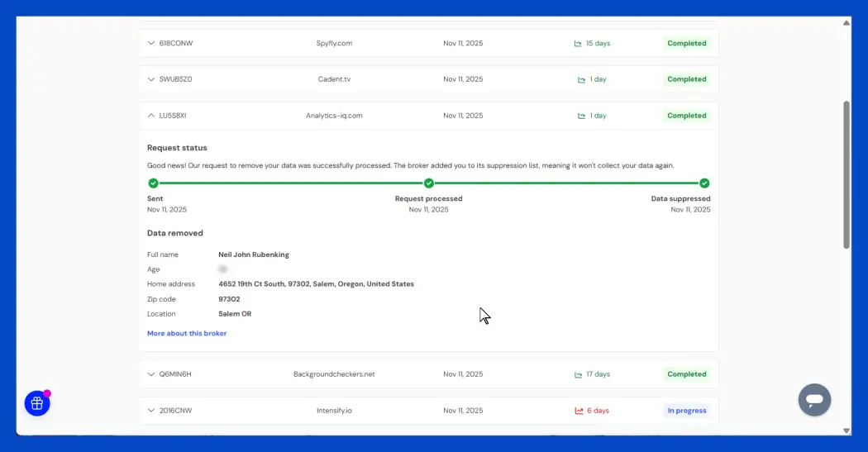Click the Data suppressed checkmark

coord(704,183)
